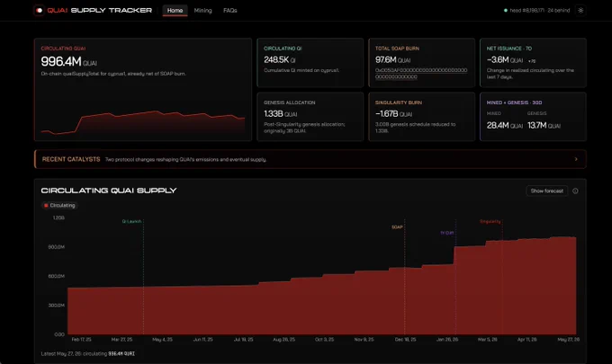Click the 1.20B y-axis label

click(x=58, y=218)
